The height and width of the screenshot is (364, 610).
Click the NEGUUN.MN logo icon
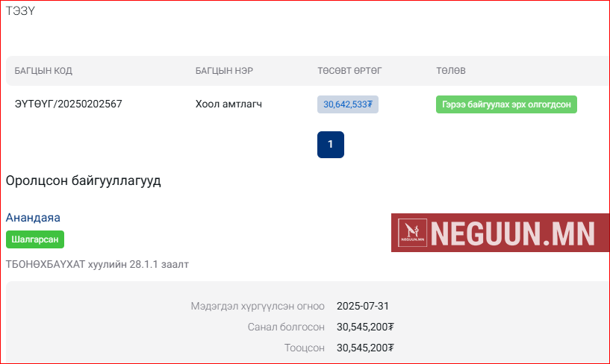(x=411, y=232)
